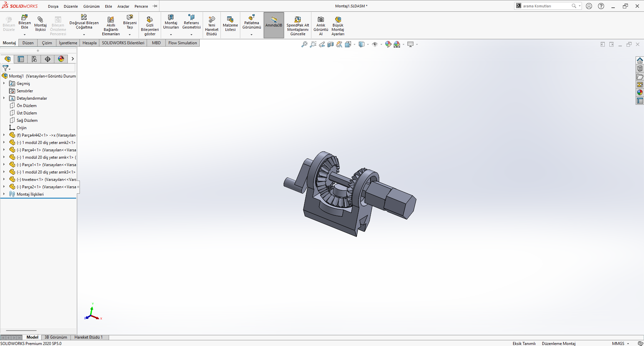Expand the Montaj İlişkileri folder

(x=4, y=194)
